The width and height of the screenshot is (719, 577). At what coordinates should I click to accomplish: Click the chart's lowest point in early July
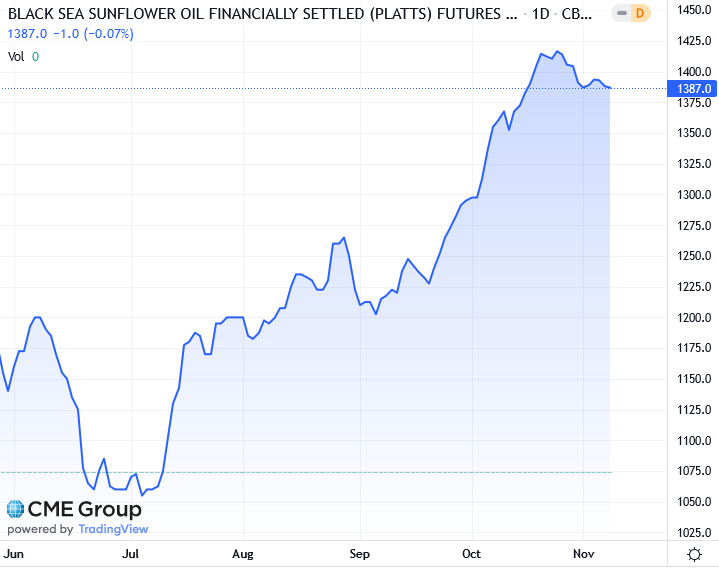(x=142, y=494)
